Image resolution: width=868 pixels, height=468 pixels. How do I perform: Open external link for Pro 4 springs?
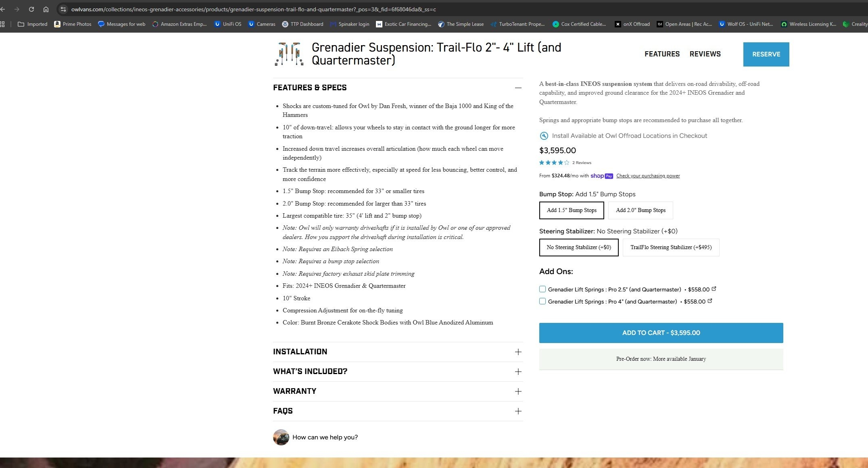710,301
